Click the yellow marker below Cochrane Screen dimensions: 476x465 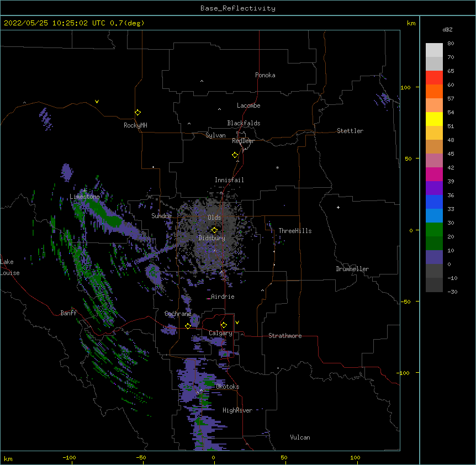[188, 326]
